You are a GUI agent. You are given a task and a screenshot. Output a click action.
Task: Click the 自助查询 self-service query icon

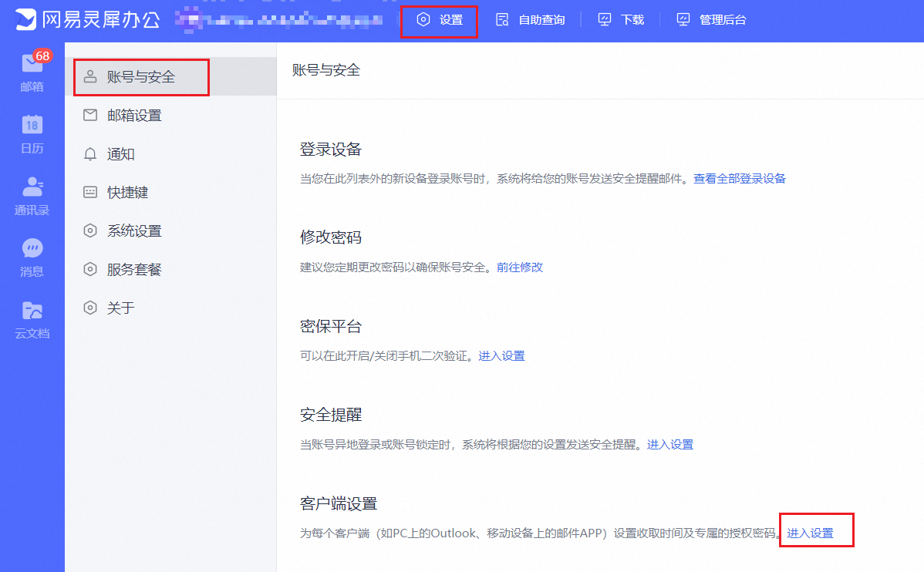502,20
